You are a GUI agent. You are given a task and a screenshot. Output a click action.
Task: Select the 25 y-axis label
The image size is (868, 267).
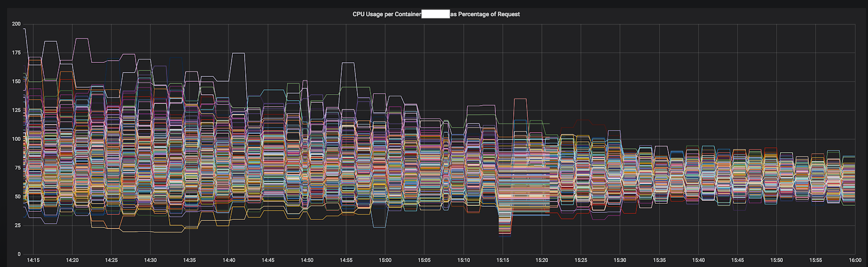tap(18, 225)
